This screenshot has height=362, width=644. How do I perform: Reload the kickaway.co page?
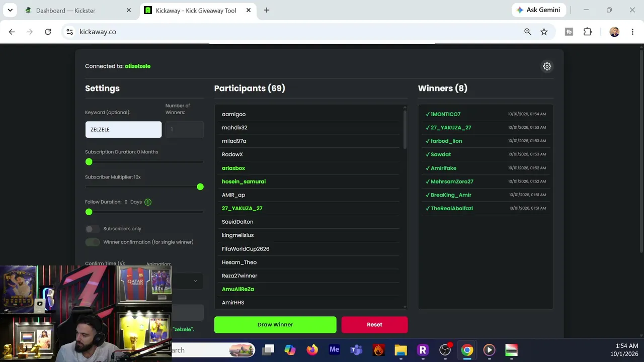48,32
